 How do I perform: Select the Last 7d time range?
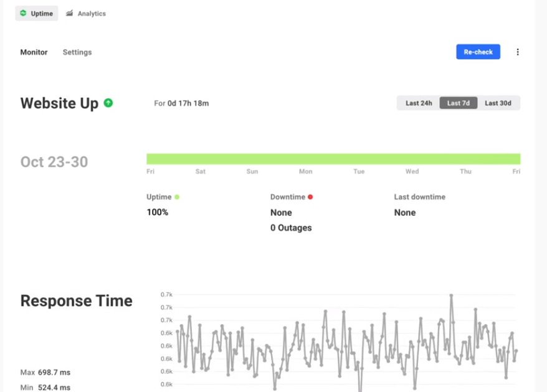(458, 103)
